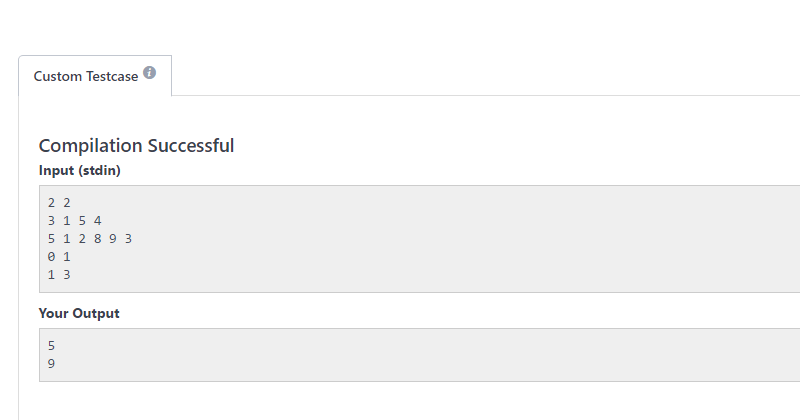Click the word Testcase in the tab label

click(112, 76)
